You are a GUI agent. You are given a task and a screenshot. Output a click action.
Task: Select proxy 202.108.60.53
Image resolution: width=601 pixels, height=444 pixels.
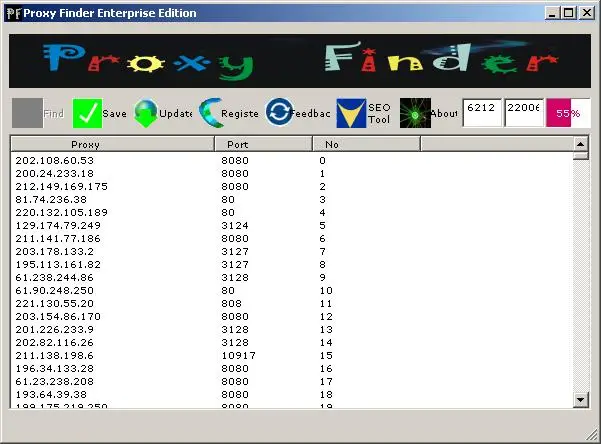tap(54, 160)
